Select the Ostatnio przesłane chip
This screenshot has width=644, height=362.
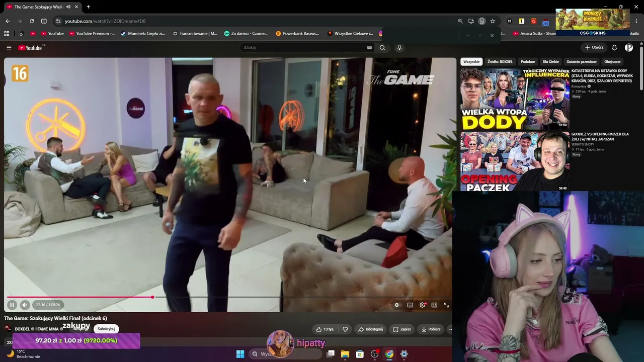(x=582, y=62)
